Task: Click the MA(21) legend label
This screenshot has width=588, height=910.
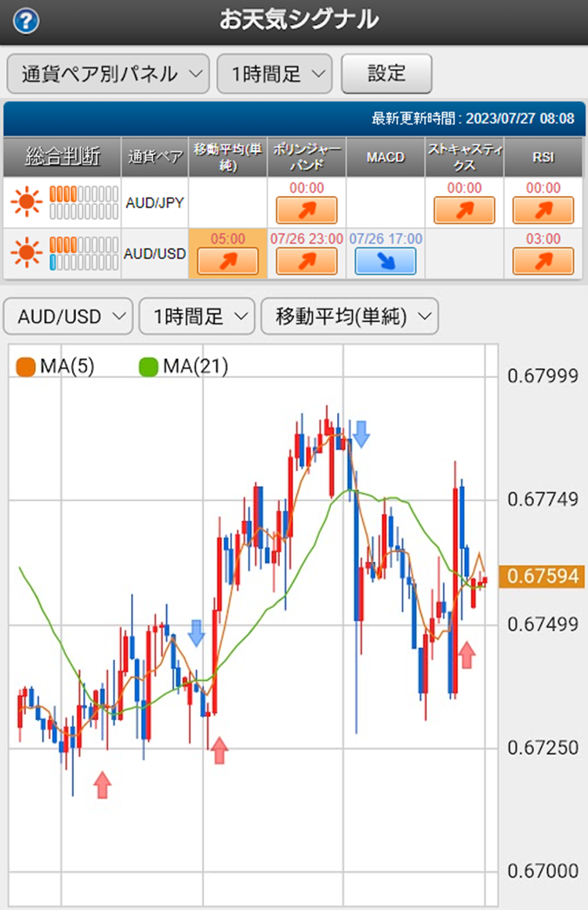Action: [196, 367]
